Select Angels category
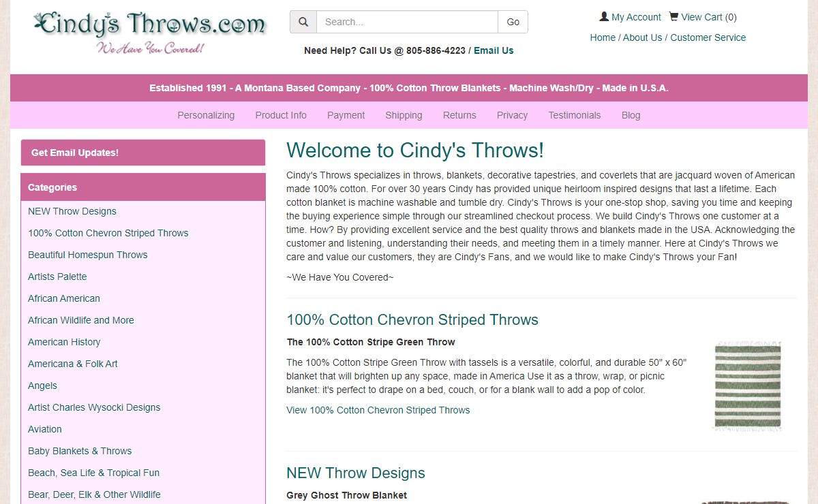This screenshot has width=818, height=504. pos(42,385)
